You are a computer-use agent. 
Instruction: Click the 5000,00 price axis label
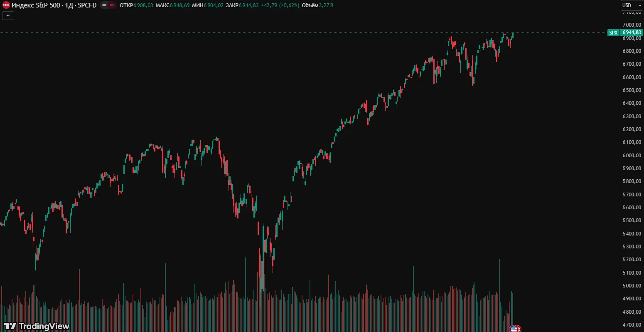point(632,286)
